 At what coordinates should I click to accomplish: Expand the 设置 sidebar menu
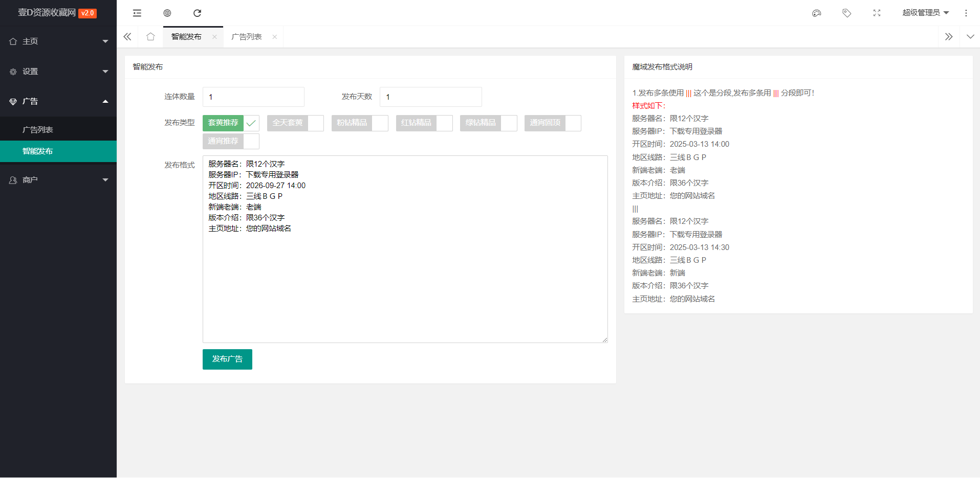[58, 72]
